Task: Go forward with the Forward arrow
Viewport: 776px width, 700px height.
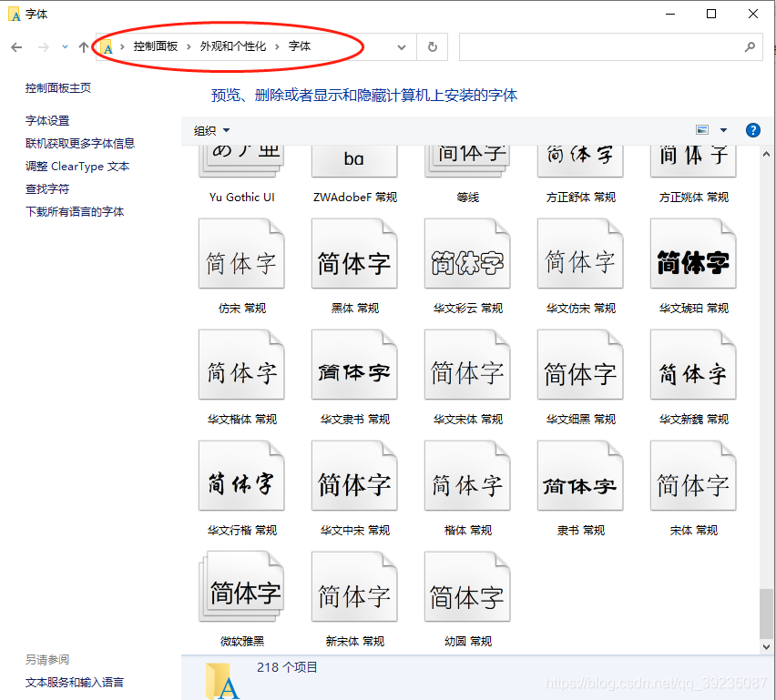Action: tap(44, 47)
